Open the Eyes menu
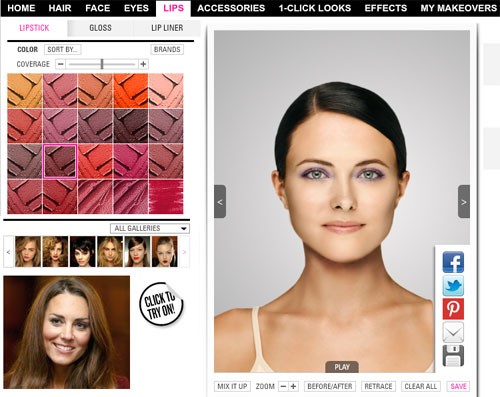The height and width of the screenshot is (397, 500). pos(136,8)
